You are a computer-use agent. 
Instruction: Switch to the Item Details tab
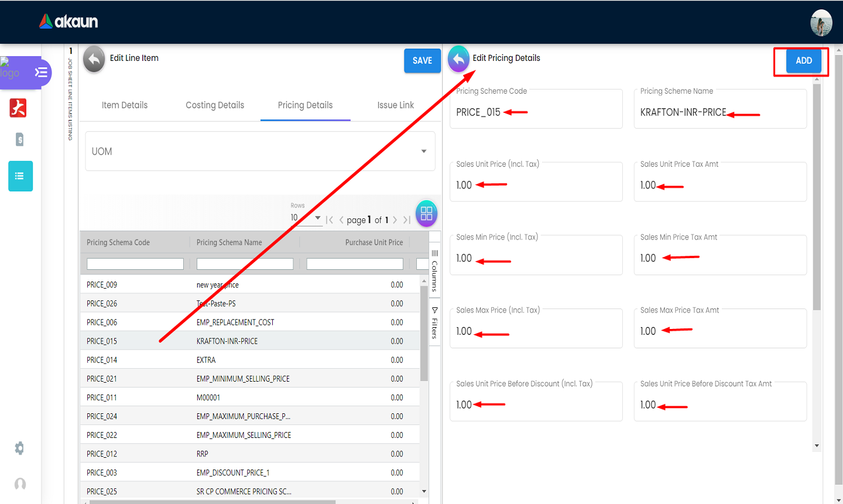click(125, 105)
